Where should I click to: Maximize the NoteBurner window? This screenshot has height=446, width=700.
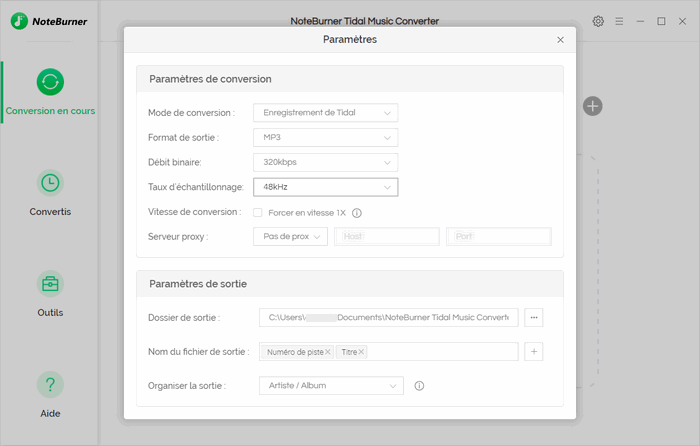(x=661, y=21)
